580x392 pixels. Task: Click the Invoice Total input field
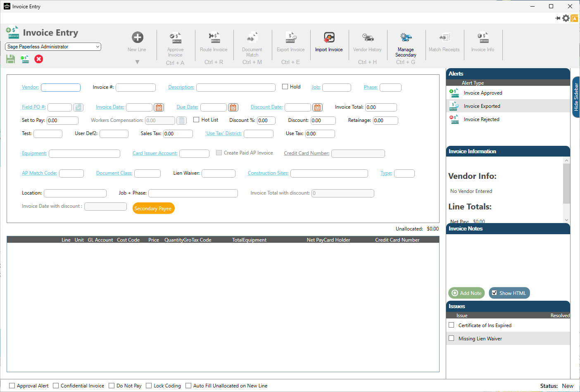tap(381, 107)
